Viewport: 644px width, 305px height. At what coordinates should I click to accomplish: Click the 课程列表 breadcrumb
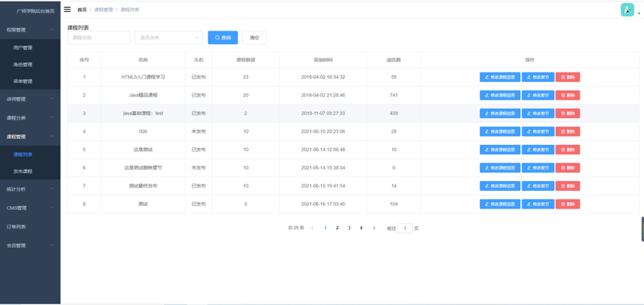point(130,10)
